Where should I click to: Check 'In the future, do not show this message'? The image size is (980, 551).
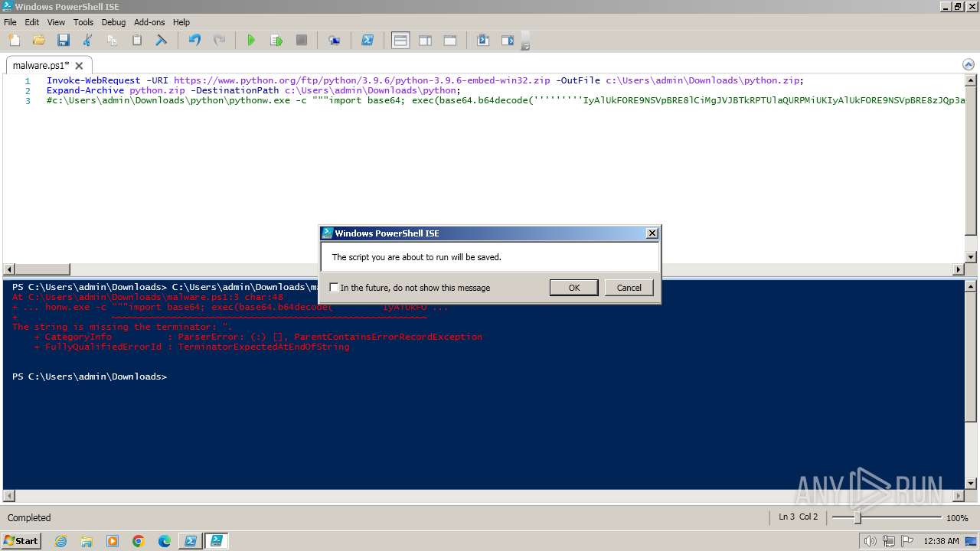point(334,288)
